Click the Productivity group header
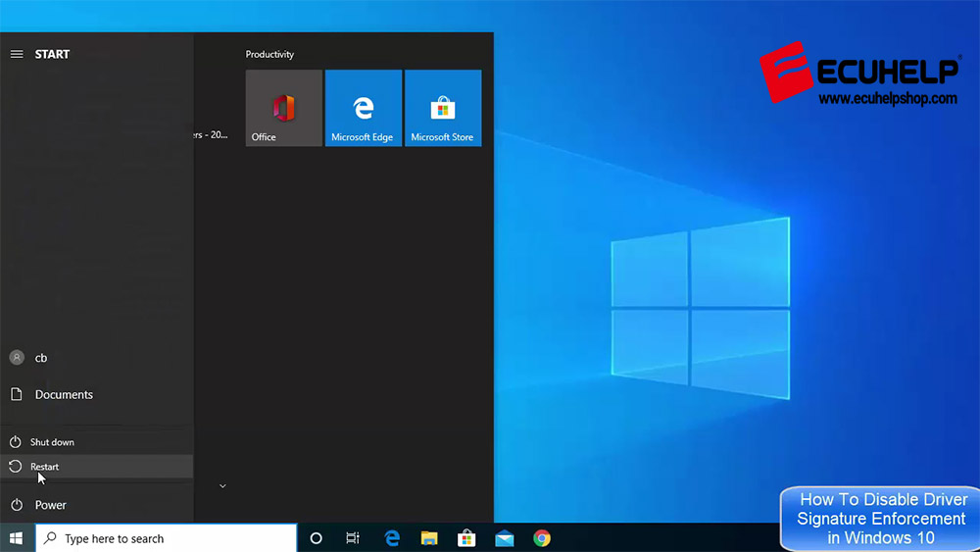 click(x=269, y=54)
